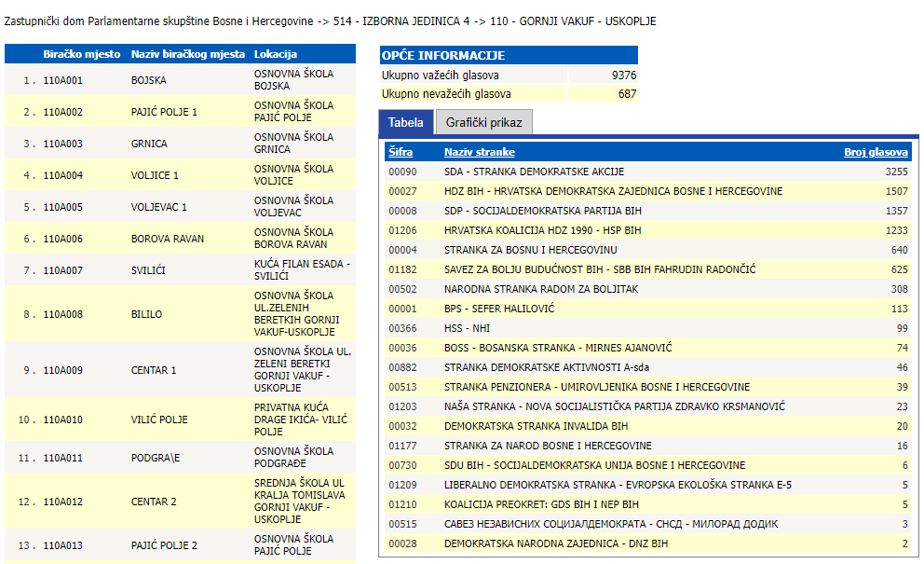
Task: Switch to the Grafički prikaz tab
Action: pyautogui.click(x=483, y=122)
